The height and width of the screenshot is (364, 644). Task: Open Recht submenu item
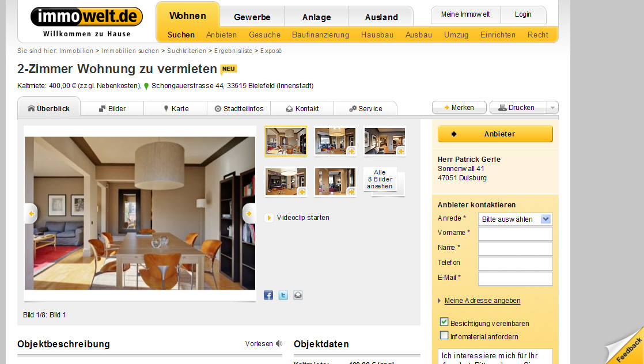(x=537, y=35)
